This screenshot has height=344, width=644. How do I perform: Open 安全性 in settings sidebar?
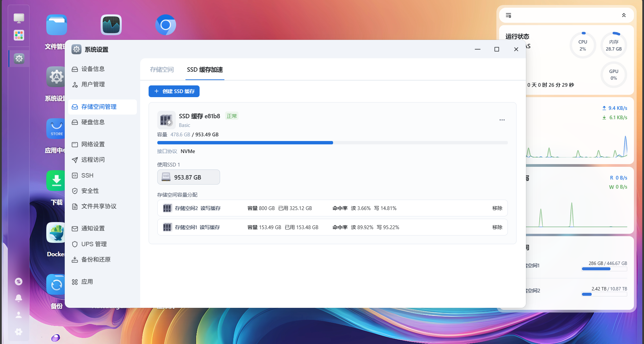pos(102,191)
